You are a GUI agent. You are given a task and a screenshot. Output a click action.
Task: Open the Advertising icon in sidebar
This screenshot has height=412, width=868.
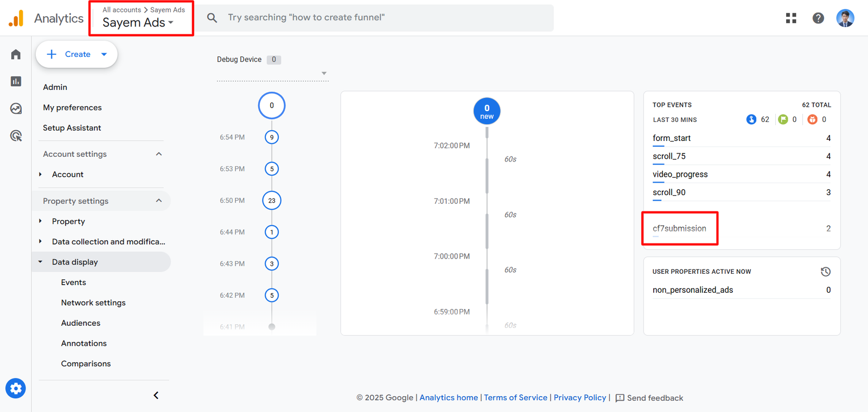pos(16,136)
